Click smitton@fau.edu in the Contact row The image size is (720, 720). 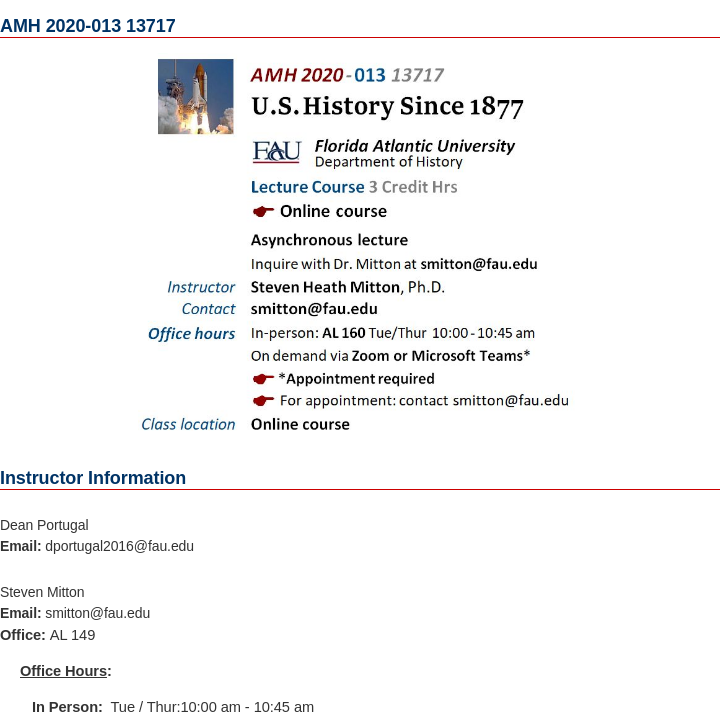[x=314, y=309]
